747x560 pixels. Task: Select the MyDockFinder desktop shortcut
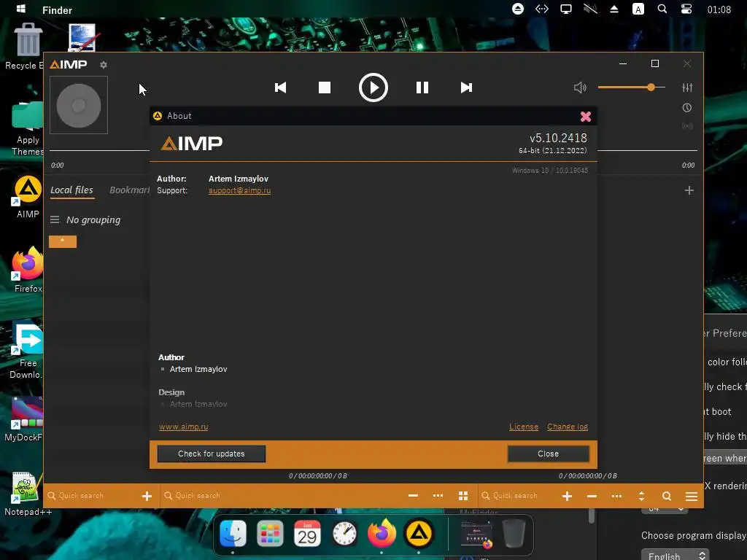(x=26, y=419)
